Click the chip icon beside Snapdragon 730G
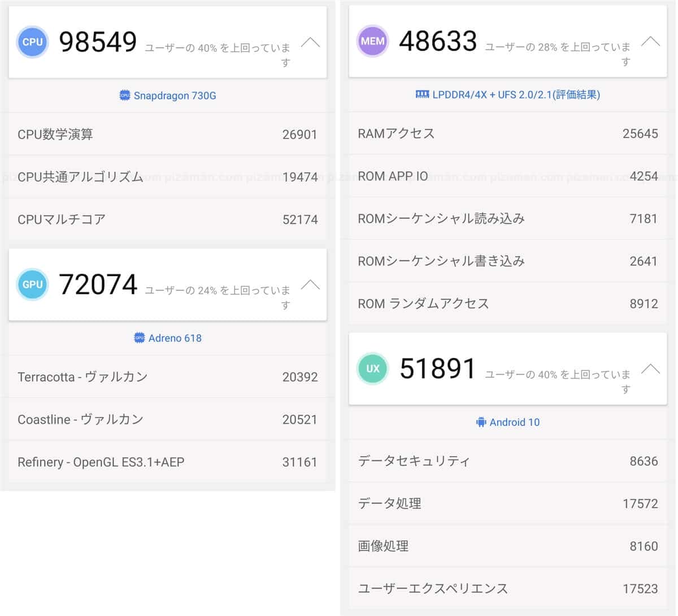Viewport: 678px width, 616px height. coord(125,96)
